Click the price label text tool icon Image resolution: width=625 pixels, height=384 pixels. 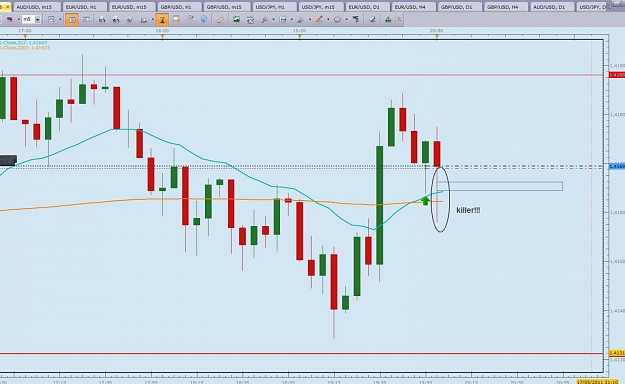pos(356,19)
